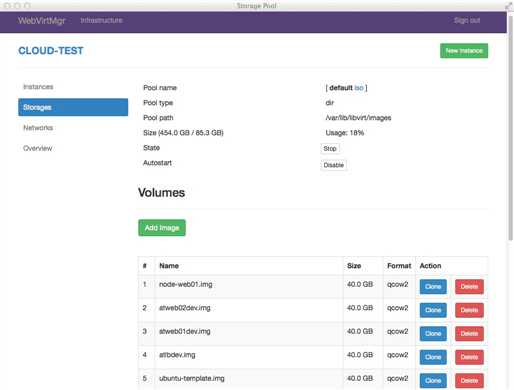The width and height of the screenshot is (514, 390).
Task: Open Infrastructure in the top navbar
Action: (101, 21)
